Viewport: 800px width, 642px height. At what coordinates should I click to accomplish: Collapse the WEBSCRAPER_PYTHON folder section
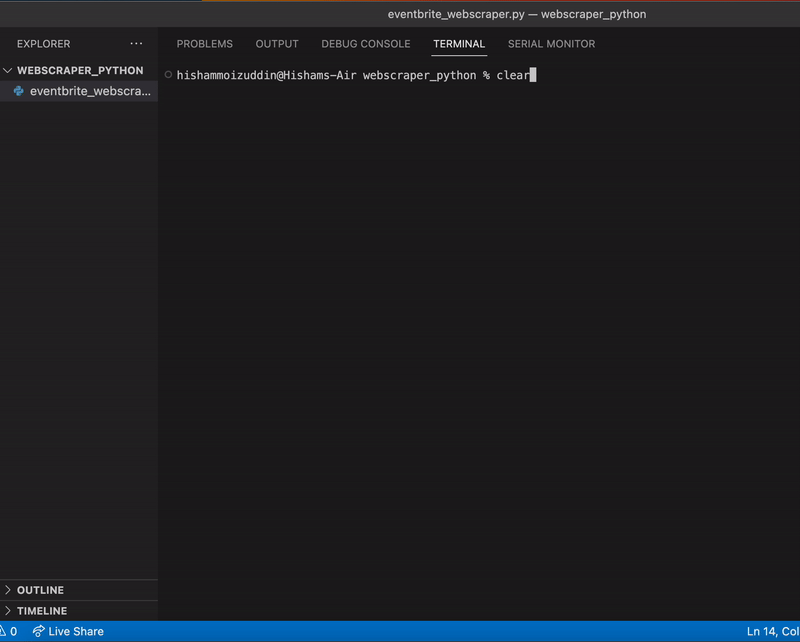[x=10, y=68]
